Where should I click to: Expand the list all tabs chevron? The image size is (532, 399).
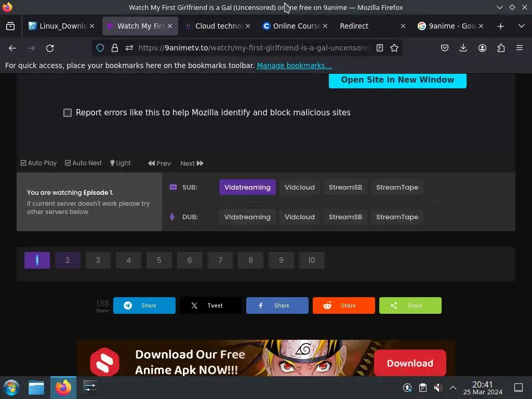[x=522, y=26]
